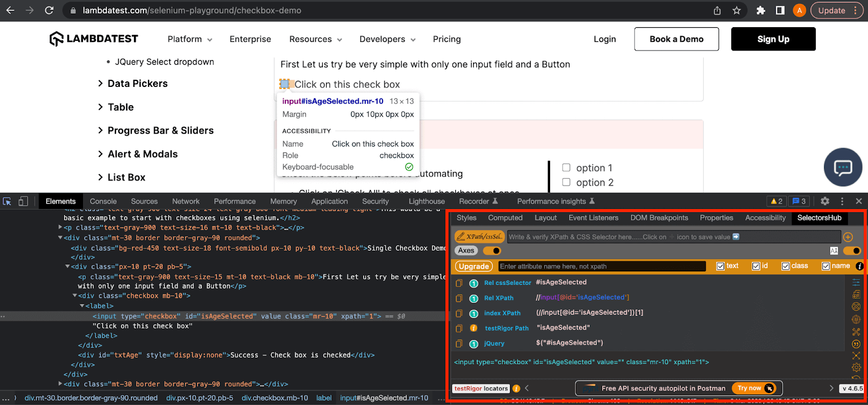Open DevTools settings gear
This screenshot has height=405, width=868.
[x=825, y=201]
